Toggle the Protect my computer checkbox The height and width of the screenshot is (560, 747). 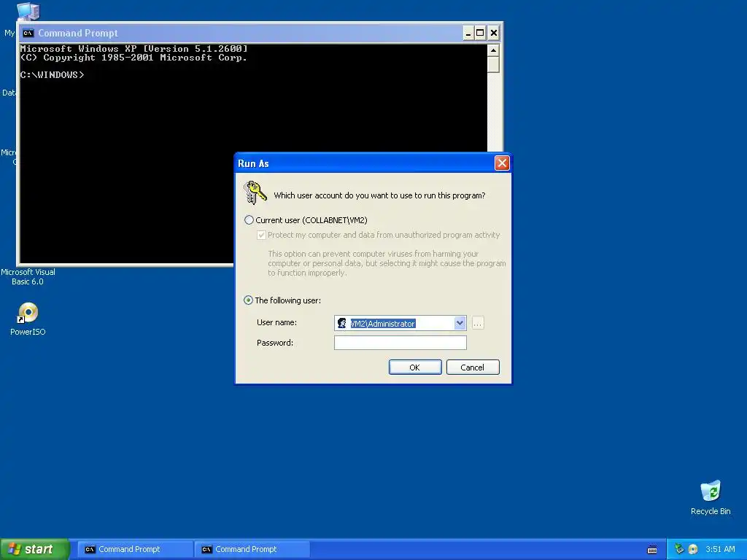[261, 235]
